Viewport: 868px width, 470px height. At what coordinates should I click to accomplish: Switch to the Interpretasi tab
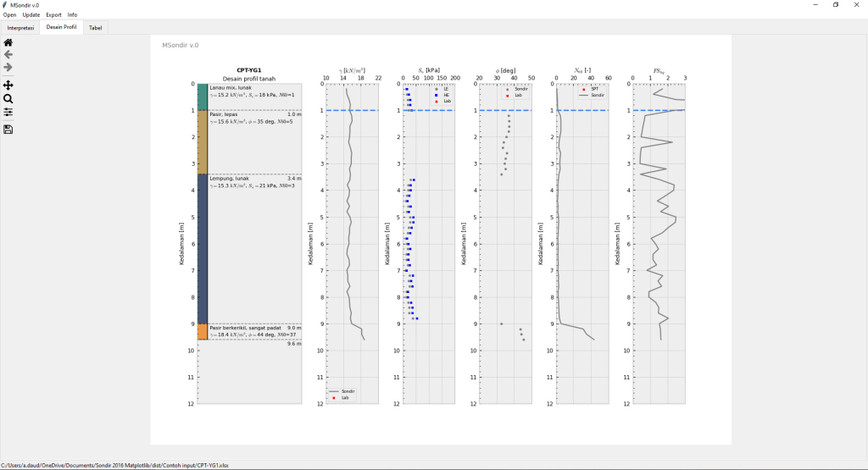tap(20, 28)
